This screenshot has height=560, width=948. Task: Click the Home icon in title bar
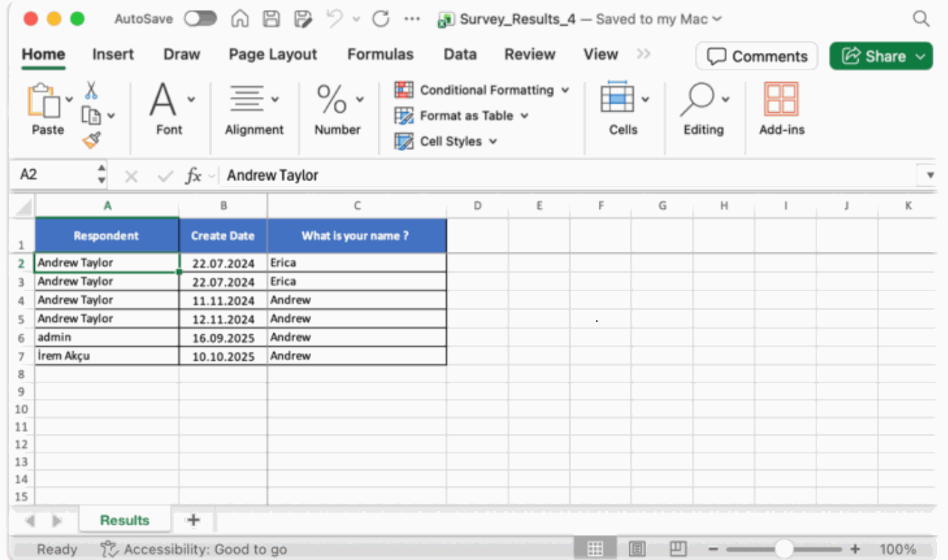[x=240, y=19]
